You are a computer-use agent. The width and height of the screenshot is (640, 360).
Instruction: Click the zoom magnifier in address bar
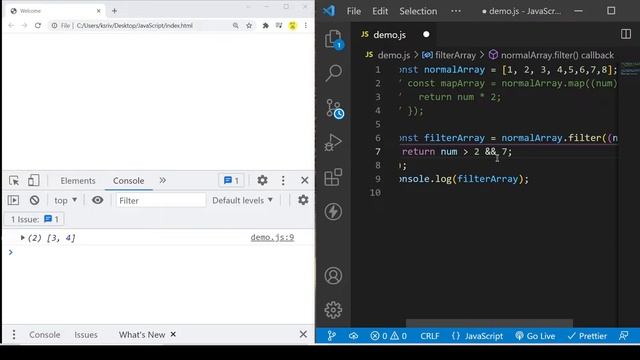[236, 25]
